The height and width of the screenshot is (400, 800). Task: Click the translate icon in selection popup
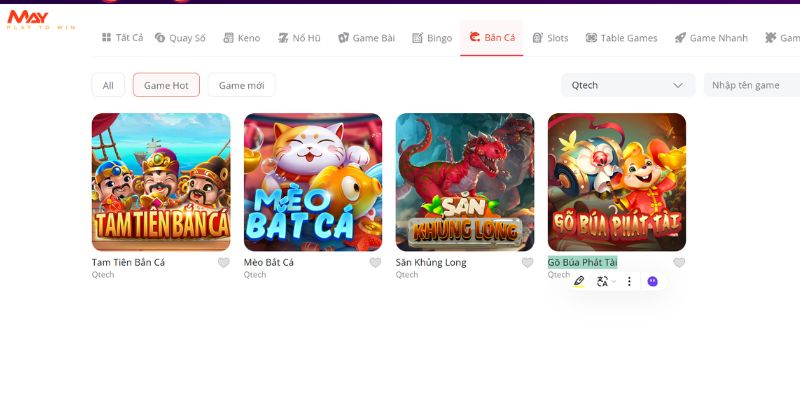coord(602,282)
